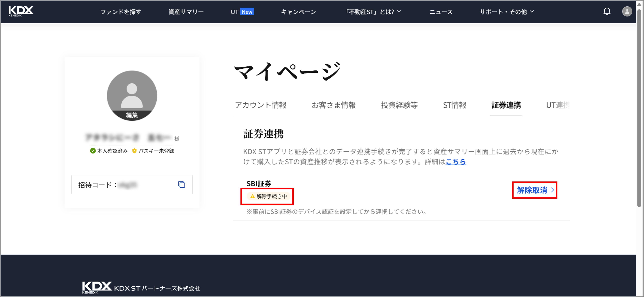This screenshot has height=297, width=644.
Task: Click the パスキー未登録 shield icon
Action: point(134,151)
